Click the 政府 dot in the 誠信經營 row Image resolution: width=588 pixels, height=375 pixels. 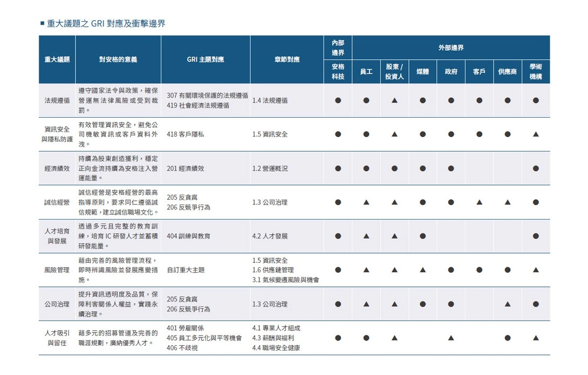point(450,202)
